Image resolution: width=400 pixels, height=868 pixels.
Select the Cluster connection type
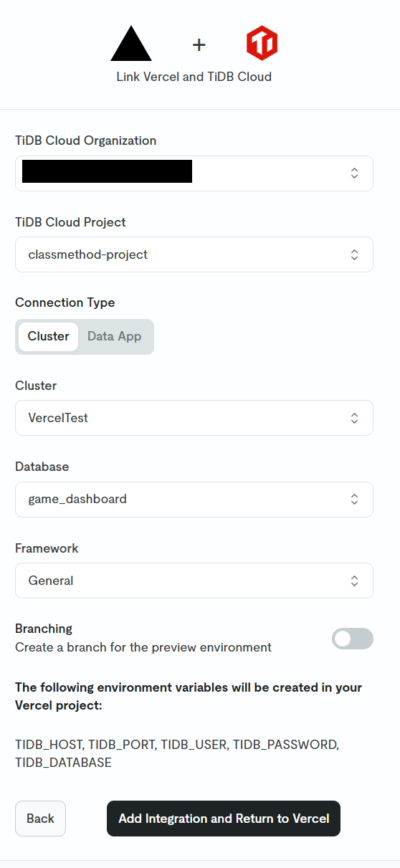49,336
